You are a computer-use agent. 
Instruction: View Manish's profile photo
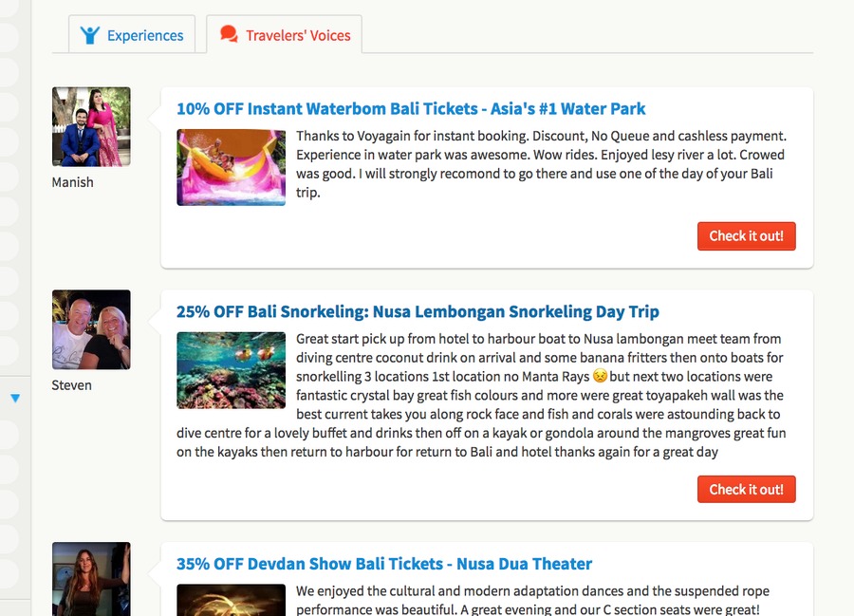coord(91,126)
